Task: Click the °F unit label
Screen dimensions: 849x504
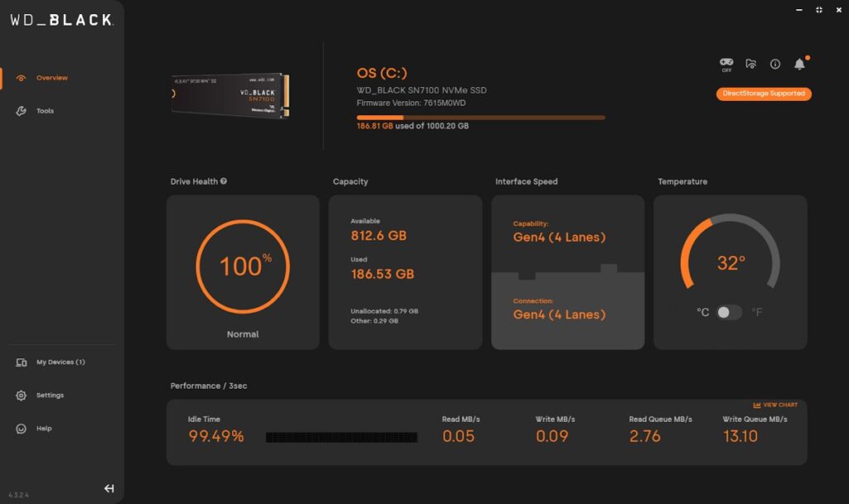Action: [x=757, y=313]
